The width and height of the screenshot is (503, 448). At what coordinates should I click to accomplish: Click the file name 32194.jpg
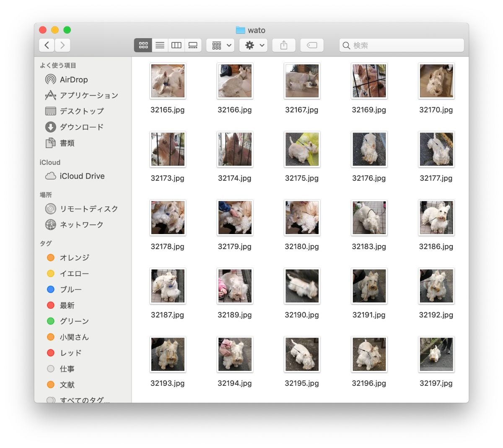click(235, 383)
